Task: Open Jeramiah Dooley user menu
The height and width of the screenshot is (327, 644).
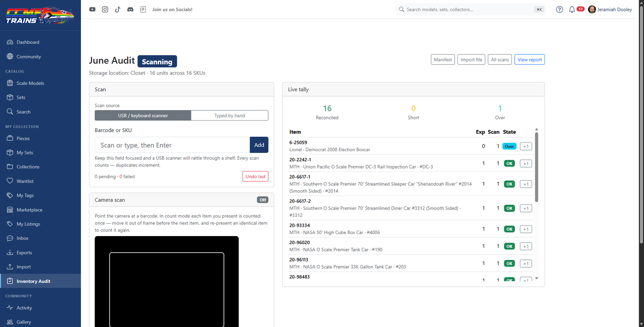Action: tap(610, 9)
